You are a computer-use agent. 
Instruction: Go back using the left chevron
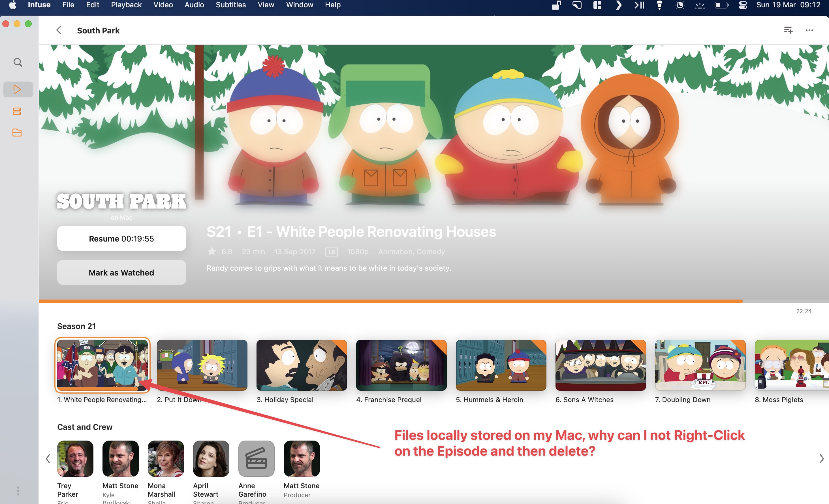(x=59, y=30)
